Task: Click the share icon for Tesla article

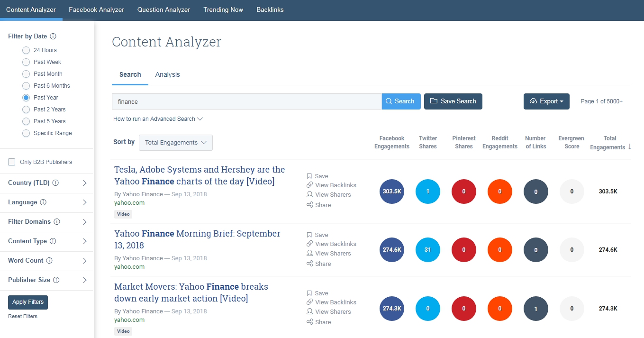Action: (x=309, y=205)
